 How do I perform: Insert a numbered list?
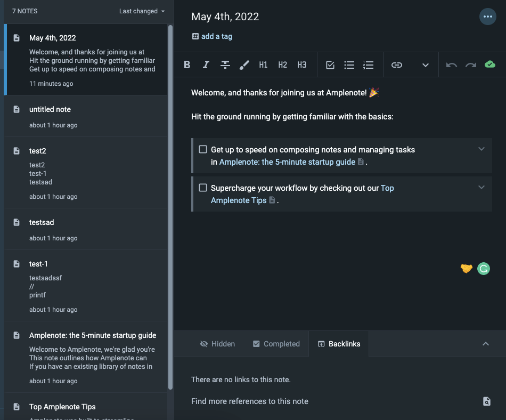point(368,65)
